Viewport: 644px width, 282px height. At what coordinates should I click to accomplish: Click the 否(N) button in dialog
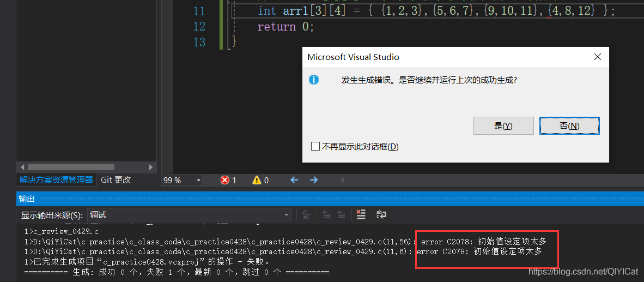point(569,126)
